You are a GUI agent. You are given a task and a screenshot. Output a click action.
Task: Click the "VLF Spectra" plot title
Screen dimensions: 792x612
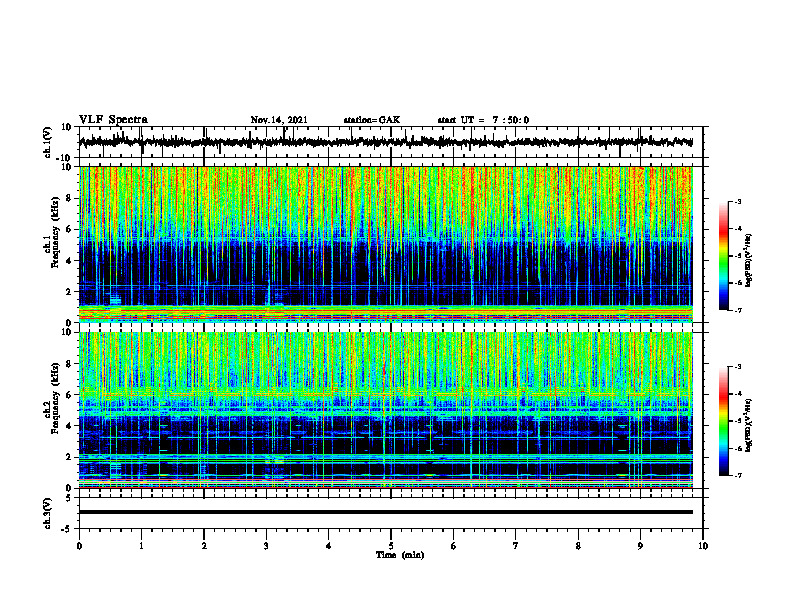113,120
